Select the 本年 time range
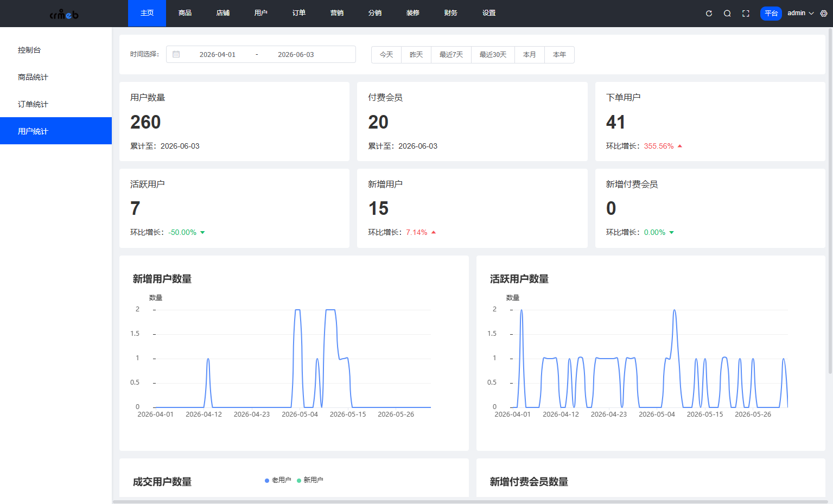Viewport: 833px width, 504px height. (x=559, y=55)
